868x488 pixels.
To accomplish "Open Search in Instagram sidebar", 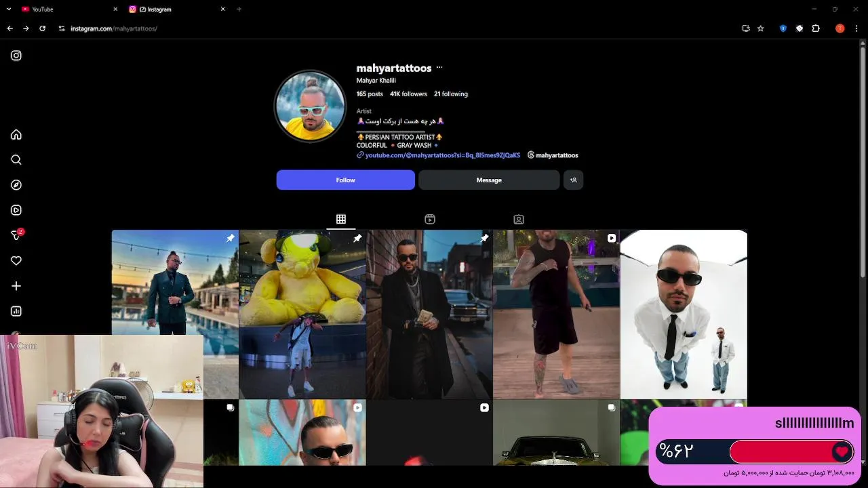I will pos(16,160).
